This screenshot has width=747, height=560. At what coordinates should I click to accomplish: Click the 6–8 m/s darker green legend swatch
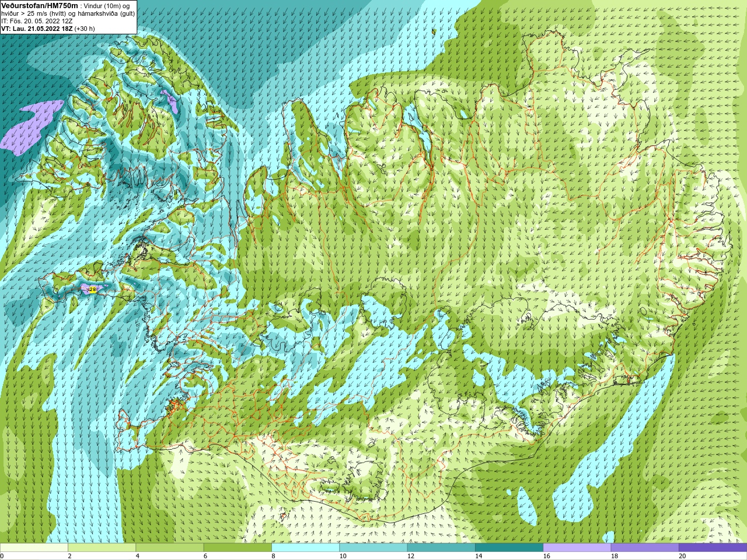point(238,548)
